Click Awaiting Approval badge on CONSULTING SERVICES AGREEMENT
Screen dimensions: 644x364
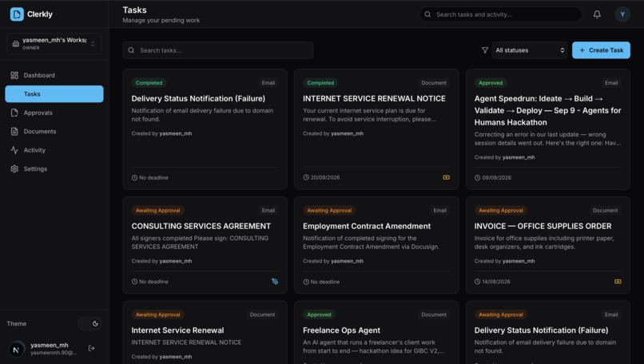pos(157,211)
